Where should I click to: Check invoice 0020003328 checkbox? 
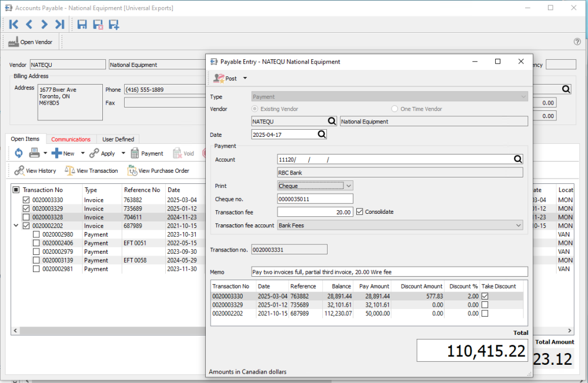[26, 217]
